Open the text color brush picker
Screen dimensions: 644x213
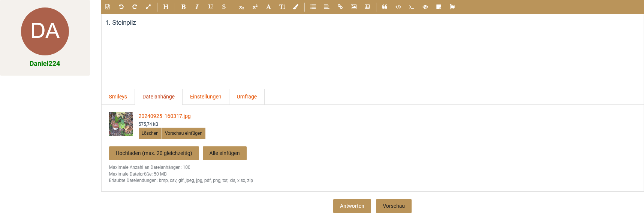pos(295,7)
